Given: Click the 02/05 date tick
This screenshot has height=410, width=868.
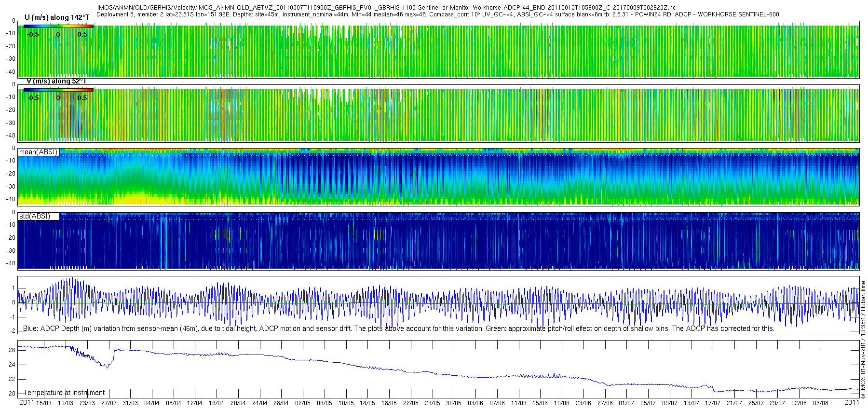Looking at the screenshot, I should (303, 403).
